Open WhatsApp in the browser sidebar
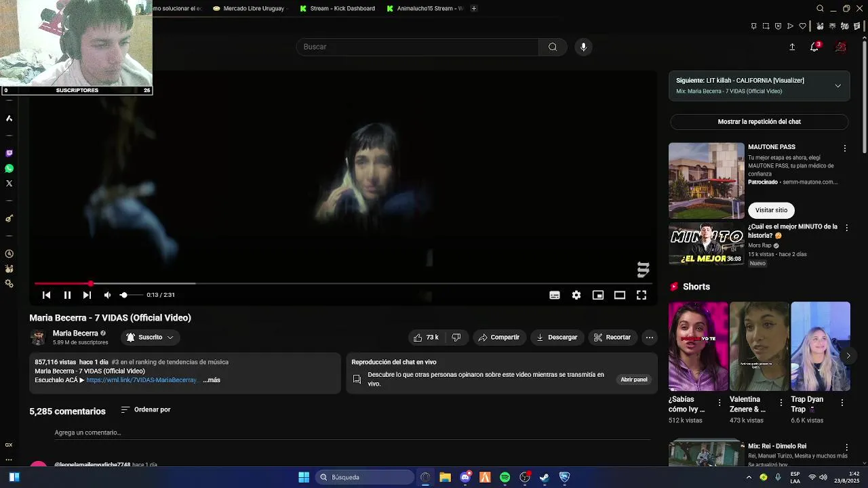Viewport: 868px width, 488px height. tap(9, 168)
